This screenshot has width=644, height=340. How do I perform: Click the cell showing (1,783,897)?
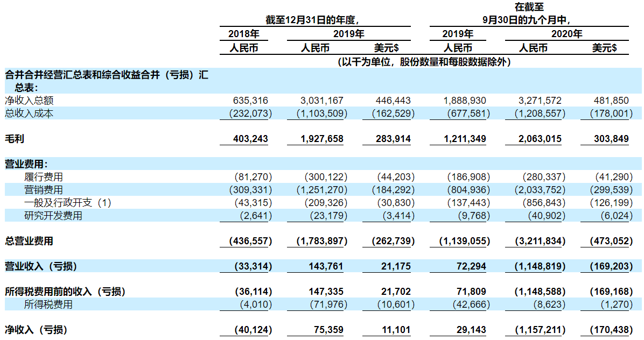tap(322, 241)
